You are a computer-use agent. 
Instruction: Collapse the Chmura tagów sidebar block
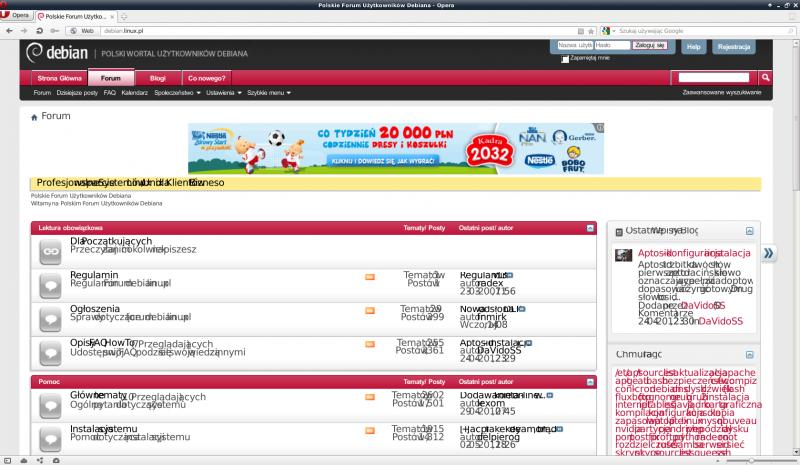coord(750,354)
